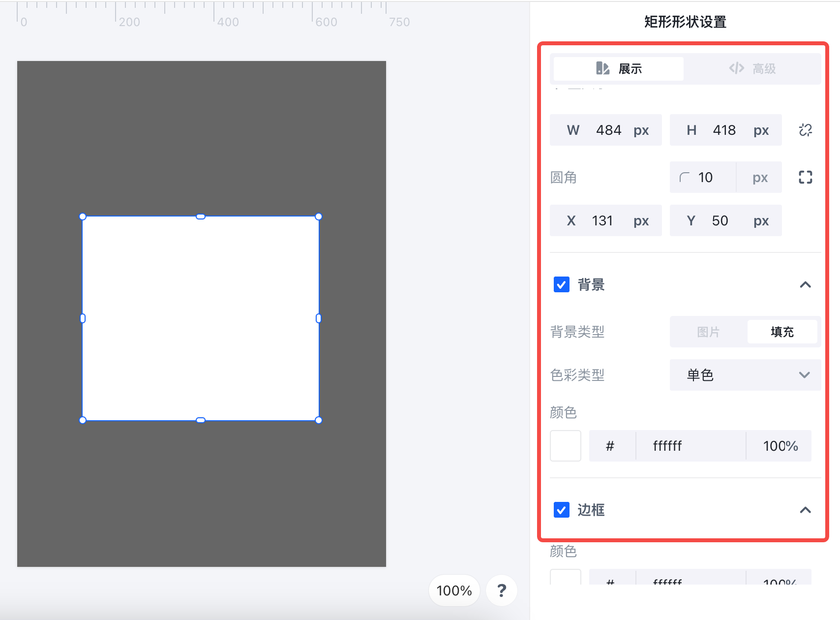Click the background opacity 100% field
Image resolution: width=840 pixels, height=620 pixels.
780,446
